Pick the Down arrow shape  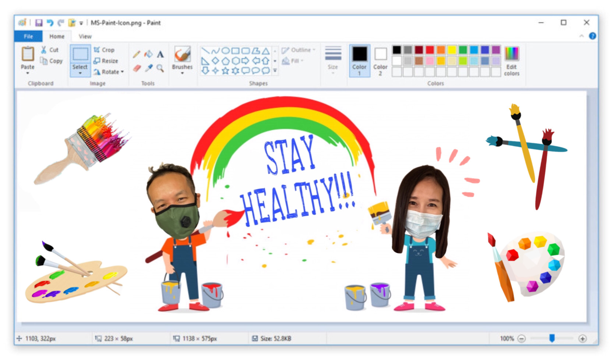coord(205,71)
